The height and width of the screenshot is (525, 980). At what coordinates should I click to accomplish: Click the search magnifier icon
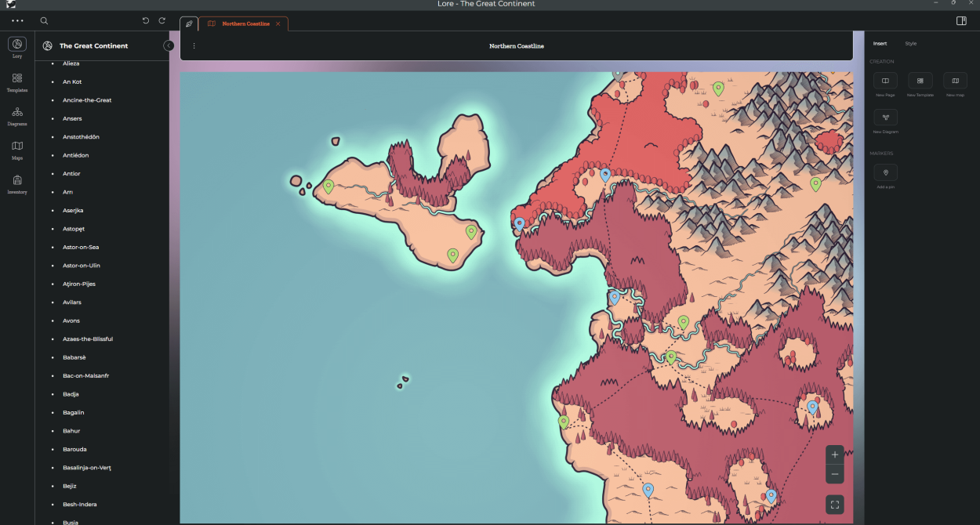pyautogui.click(x=44, y=21)
